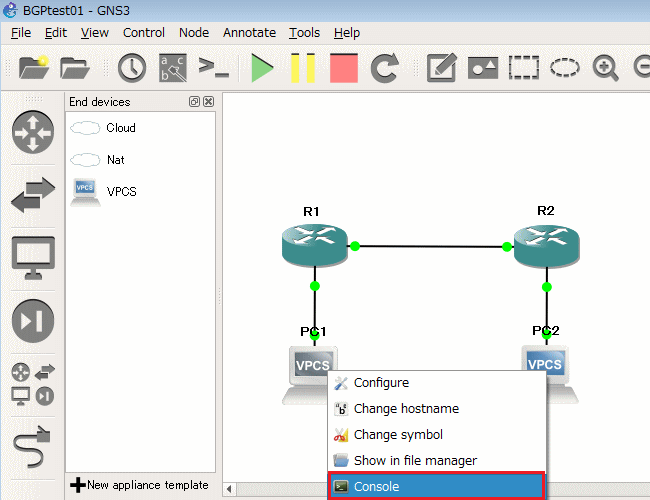Stop all nodes with red square button
650x500 pixels.
pos(344,68)
